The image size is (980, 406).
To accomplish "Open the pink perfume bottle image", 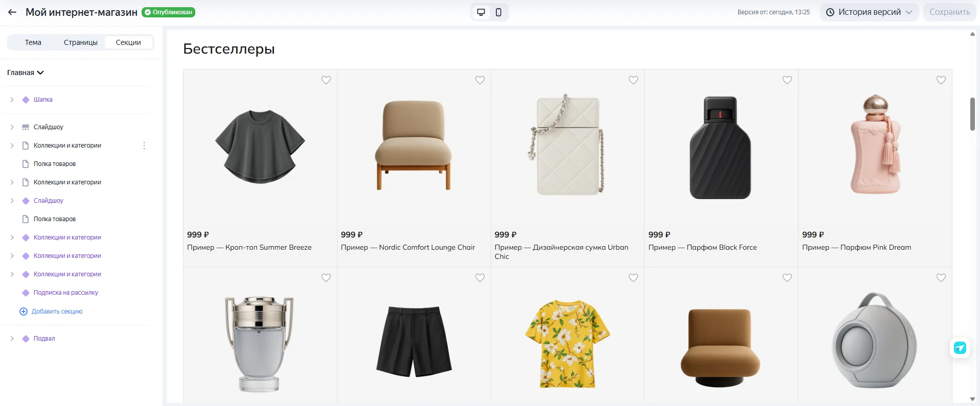I will click(875, 145).
